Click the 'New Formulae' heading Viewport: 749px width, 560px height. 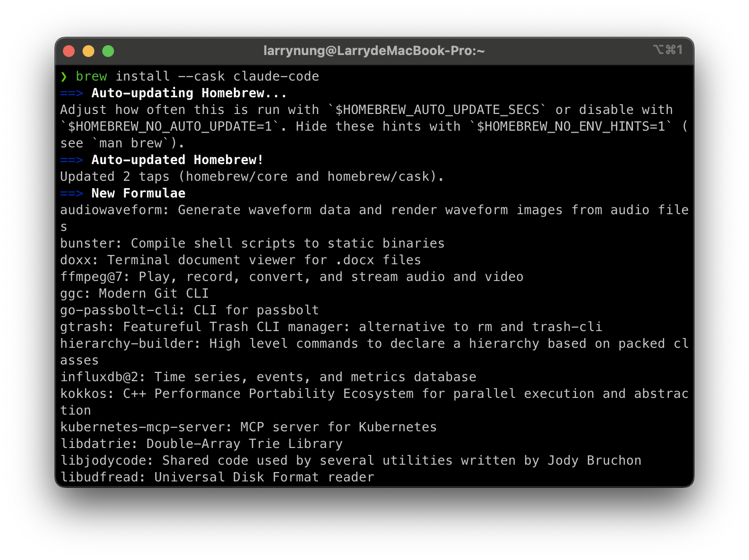tap(139, 194)
